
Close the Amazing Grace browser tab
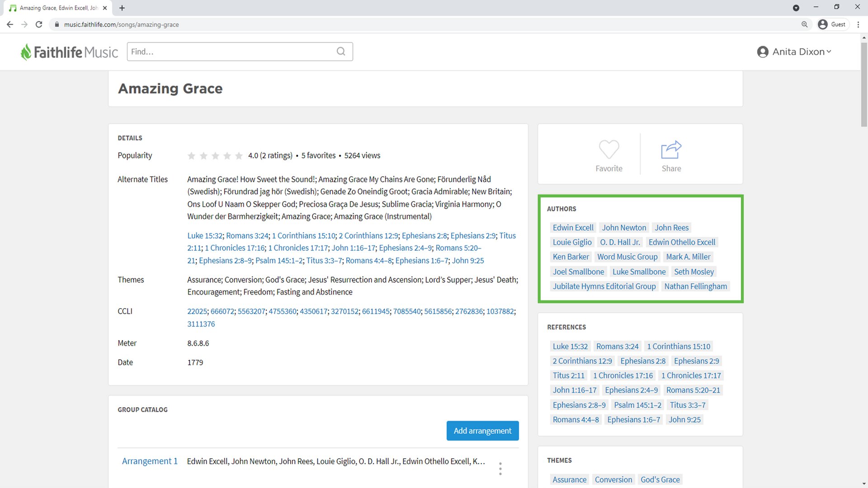(x=105, y=8)
